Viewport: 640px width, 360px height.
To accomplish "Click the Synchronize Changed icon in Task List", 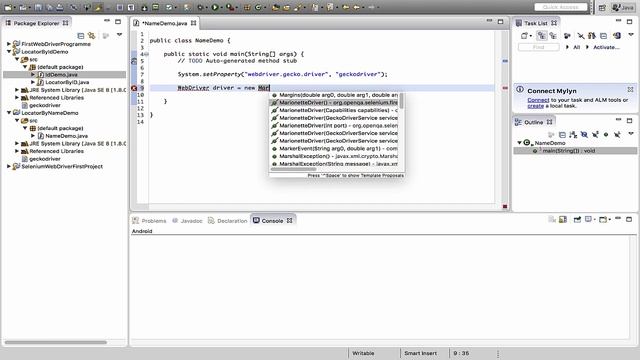I will point(617,36).
